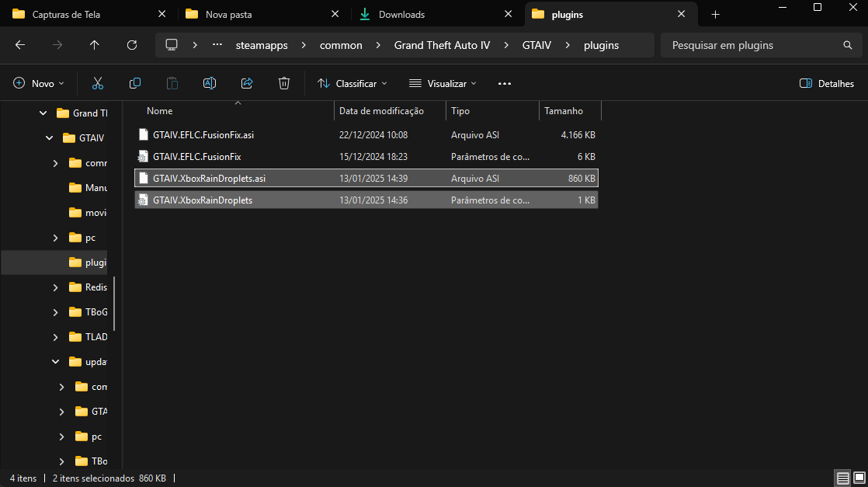
Task: Click GTAIV breadcrumb in address bar
Action: 536,45
